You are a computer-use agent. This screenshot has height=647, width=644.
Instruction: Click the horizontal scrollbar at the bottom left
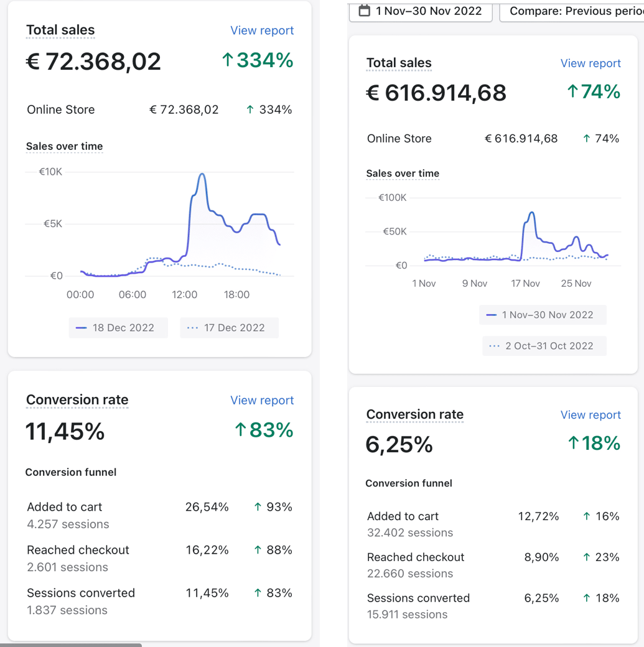pyautogui.click(x=71, y=645)
